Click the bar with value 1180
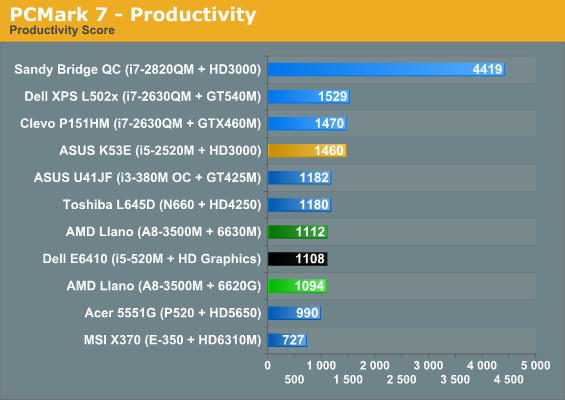Viewport: 565px width, 400px height. [299, 205]
